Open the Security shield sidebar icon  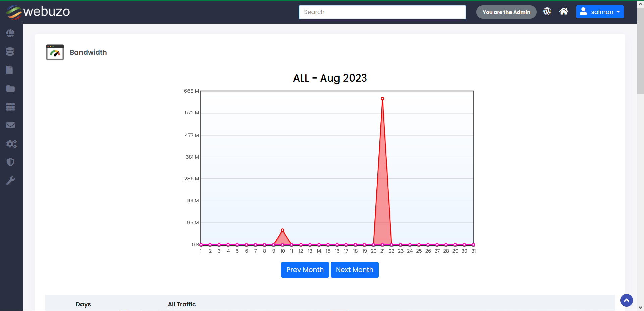(10, 162)
